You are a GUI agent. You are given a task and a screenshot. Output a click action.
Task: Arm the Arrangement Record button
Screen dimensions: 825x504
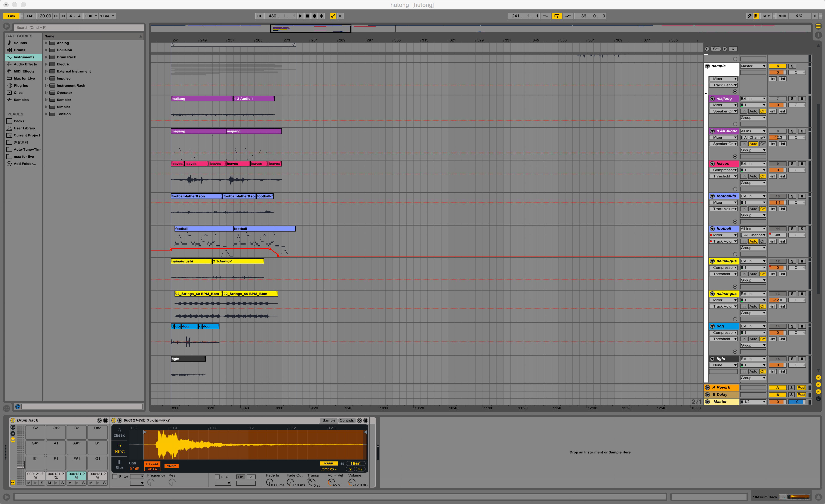tap(314, 16)
